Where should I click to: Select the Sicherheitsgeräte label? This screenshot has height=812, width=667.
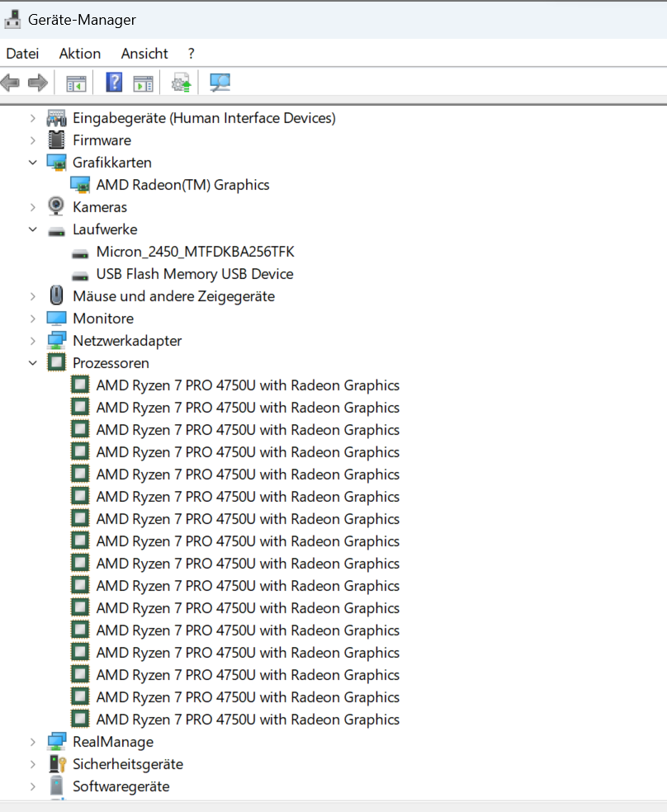128,764
